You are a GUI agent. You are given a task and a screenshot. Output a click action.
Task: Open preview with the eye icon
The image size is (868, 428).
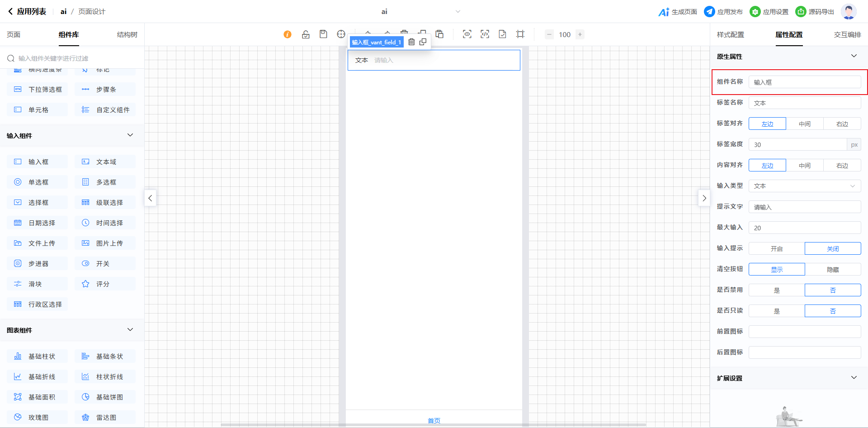click(467, 34)
